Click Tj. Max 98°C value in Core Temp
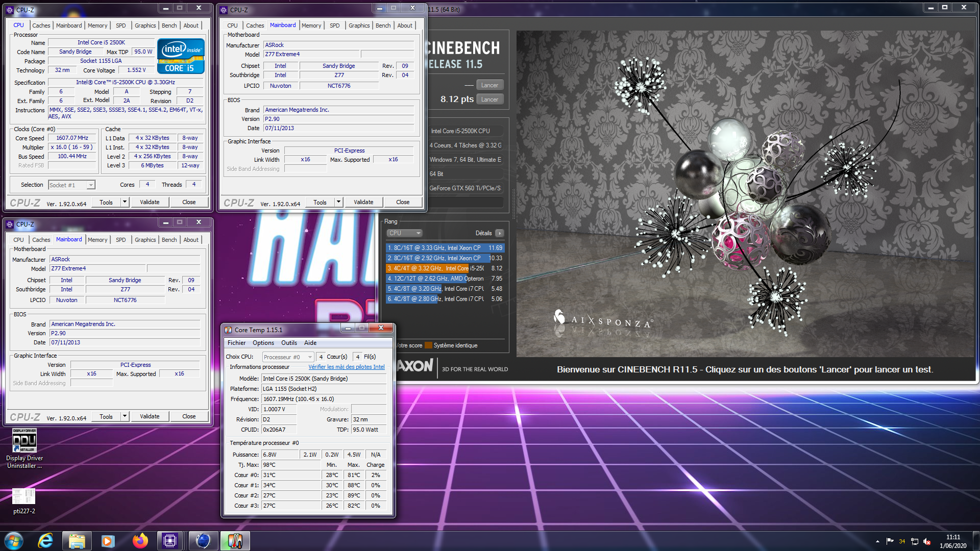Screen dimensions: 980x551 coord(291,465)
